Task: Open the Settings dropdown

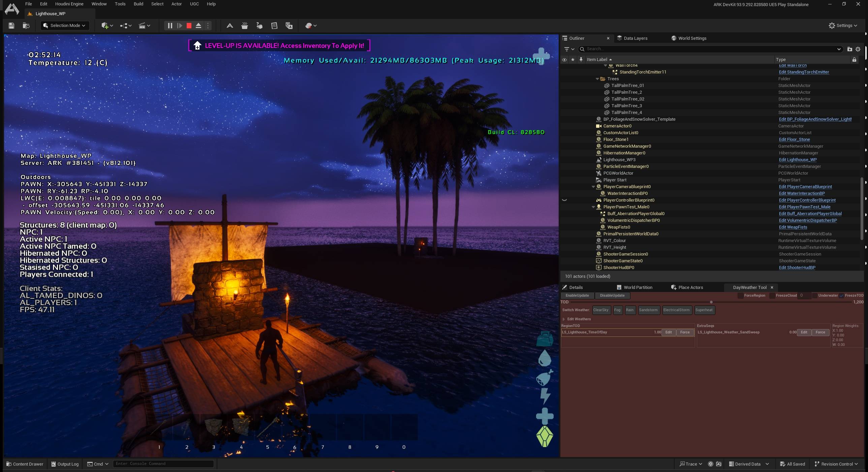Action: pyautogui.click(x=843, y=26)
